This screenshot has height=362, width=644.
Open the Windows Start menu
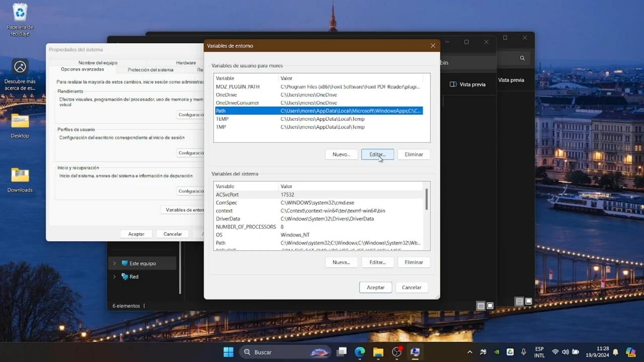(x=228, y=352)
